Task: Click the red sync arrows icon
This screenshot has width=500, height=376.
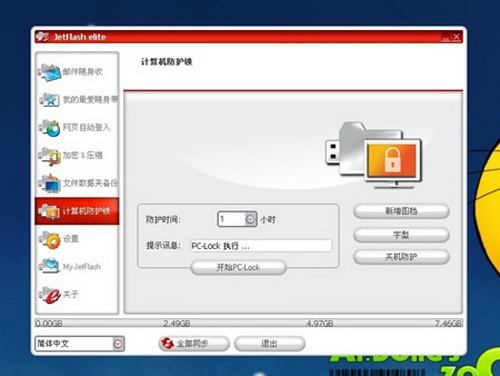Action: click(167, 343)
